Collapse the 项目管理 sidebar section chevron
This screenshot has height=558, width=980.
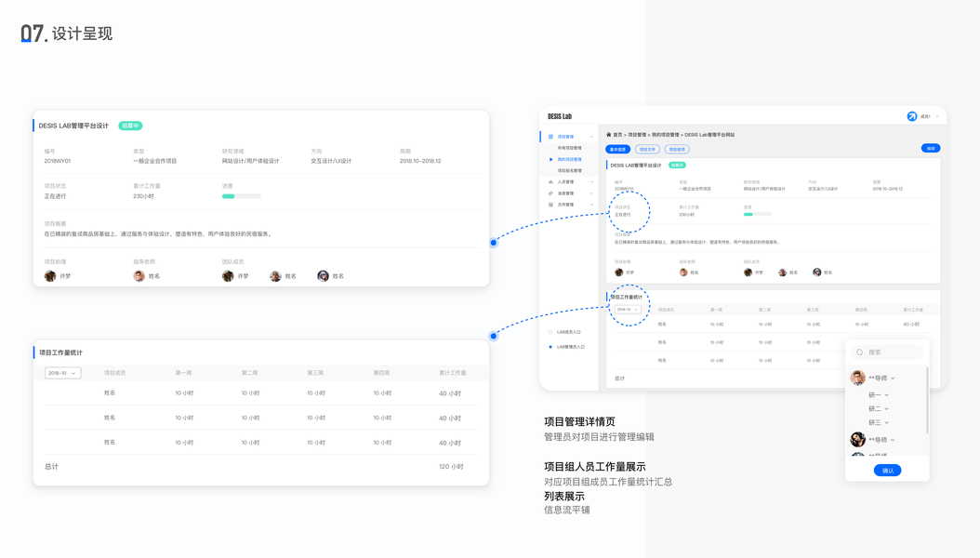pyautogui.click(x=592, y=136)
